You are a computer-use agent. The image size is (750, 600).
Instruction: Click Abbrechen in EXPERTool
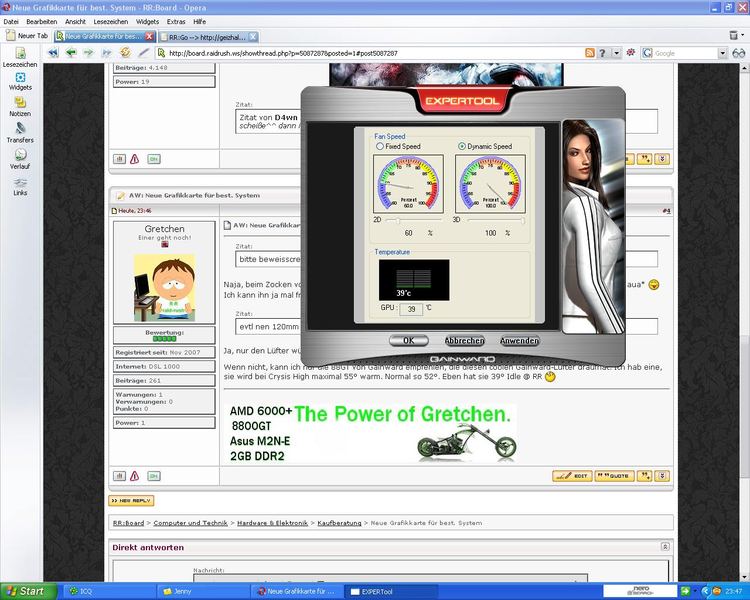coord(464,340)
